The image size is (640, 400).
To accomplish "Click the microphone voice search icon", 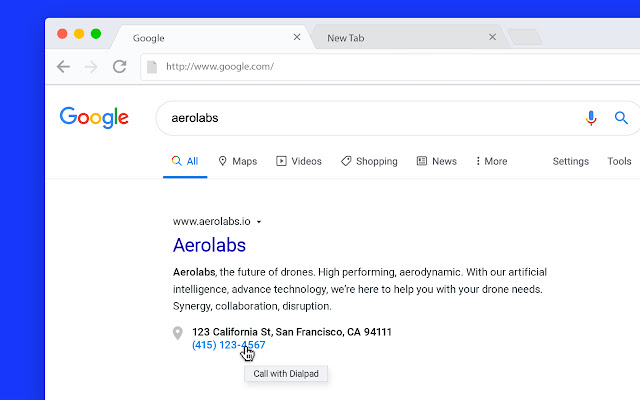I will pos(591,118).
